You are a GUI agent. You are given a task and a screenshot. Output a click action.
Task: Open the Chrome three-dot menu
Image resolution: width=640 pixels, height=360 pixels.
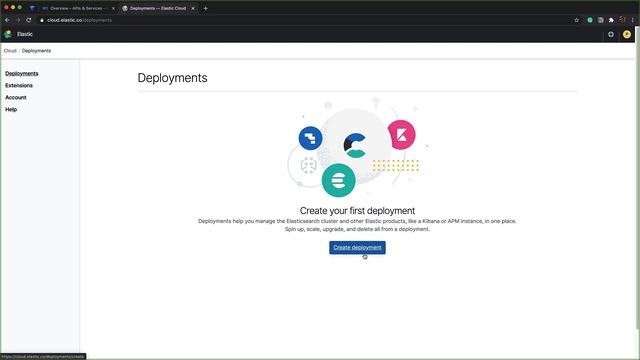click(633, 20)
